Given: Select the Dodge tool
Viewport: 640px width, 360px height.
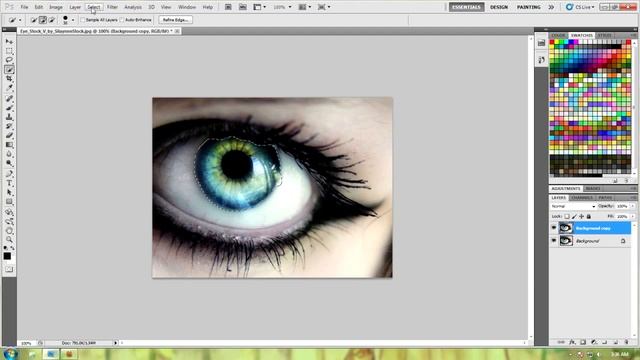Looking at the screenshot, I should coord(9,163).
